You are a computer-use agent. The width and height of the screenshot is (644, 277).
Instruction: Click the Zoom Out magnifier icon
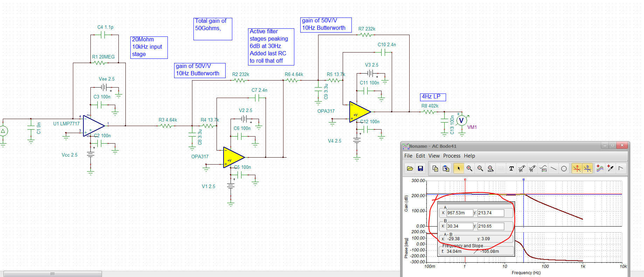[x=480, y=168]
